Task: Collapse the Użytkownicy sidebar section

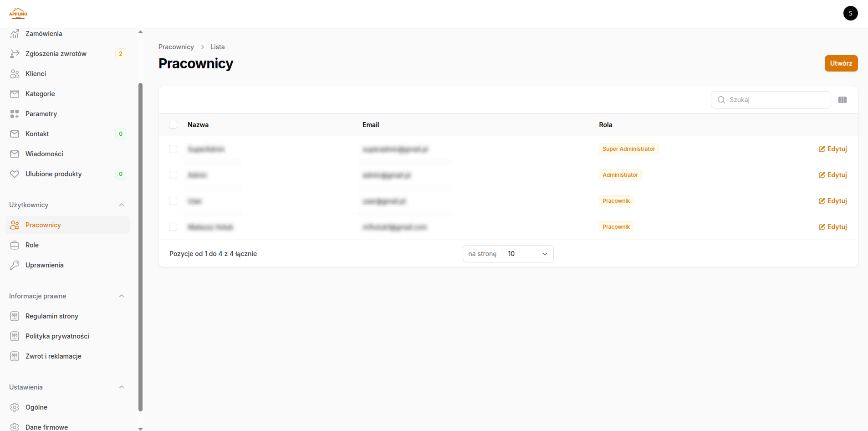Action: coord(122,205)
